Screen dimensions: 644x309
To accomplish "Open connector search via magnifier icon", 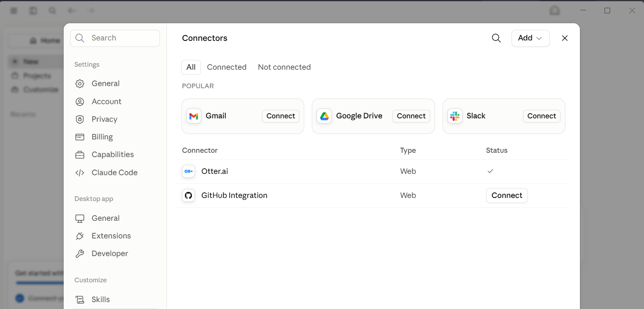I will point(496,38).
